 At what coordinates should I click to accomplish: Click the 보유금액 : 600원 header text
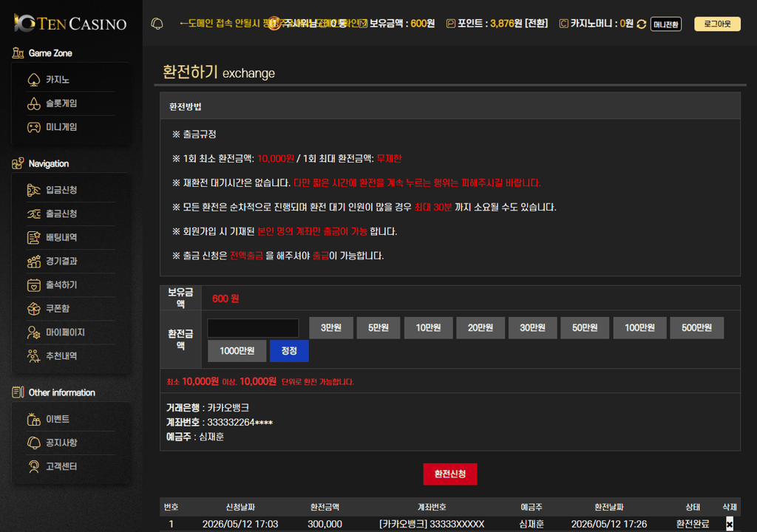pos(401,23)
